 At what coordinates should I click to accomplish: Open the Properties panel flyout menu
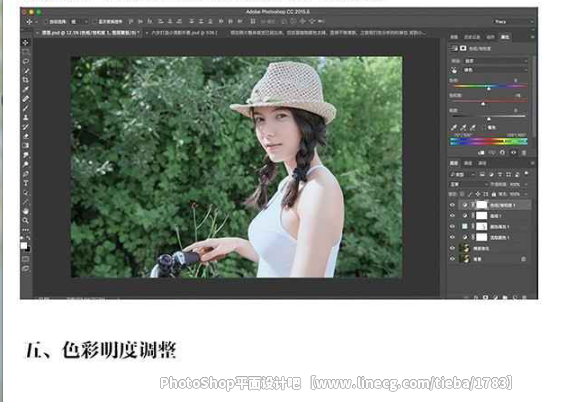coord(532,37)
